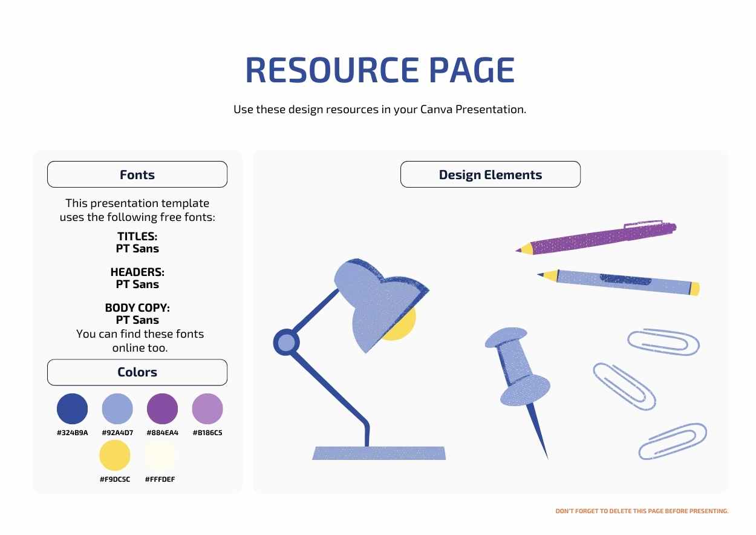Select the RESOURCE PAGE title text
The height and width of the screenshot is (535, 756).
(x=380, y=70)
